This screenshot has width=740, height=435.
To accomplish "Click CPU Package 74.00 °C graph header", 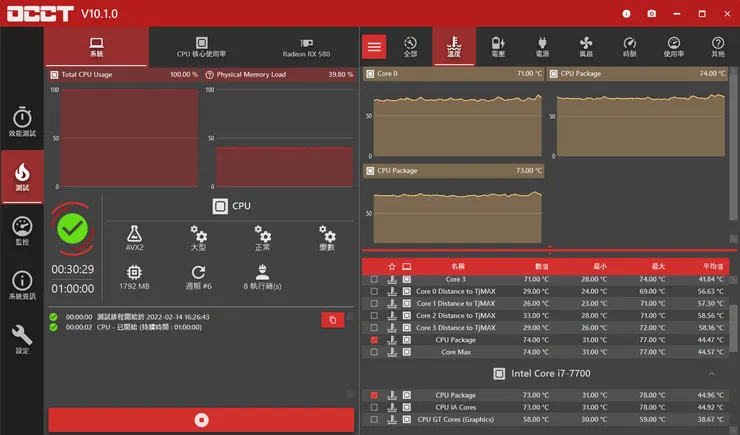I will click(x=637, y=74).
